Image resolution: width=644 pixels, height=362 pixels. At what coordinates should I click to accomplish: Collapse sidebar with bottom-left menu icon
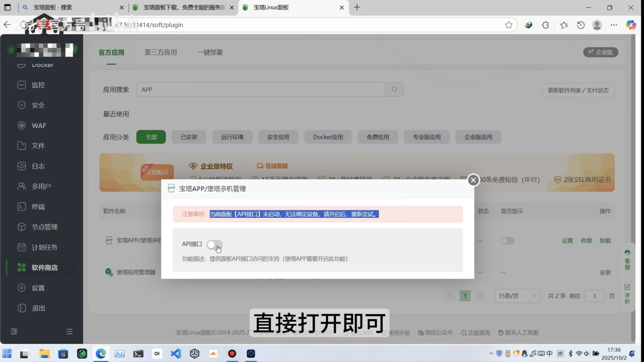pos(14,332)
